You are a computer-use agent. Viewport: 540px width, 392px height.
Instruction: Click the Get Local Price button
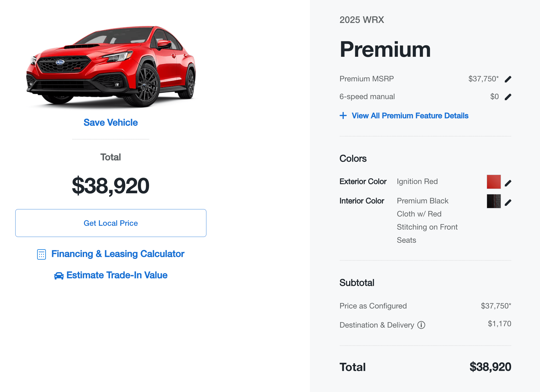pos(111,223)
